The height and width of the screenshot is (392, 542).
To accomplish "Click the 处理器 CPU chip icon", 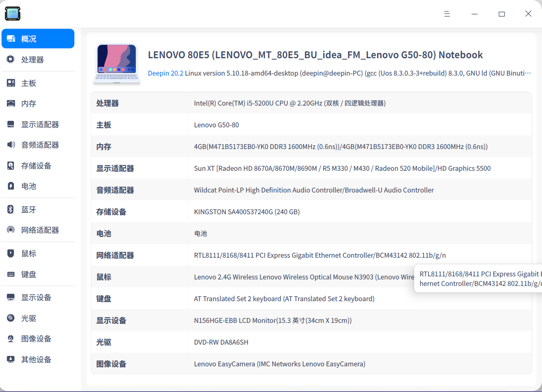I will tap(11, 60).
